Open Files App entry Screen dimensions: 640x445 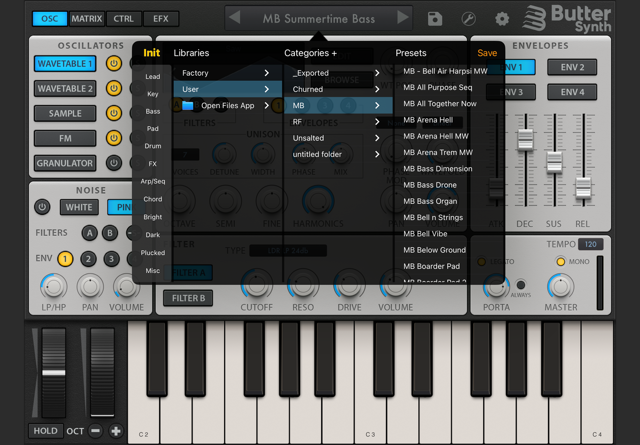(227, 105)
